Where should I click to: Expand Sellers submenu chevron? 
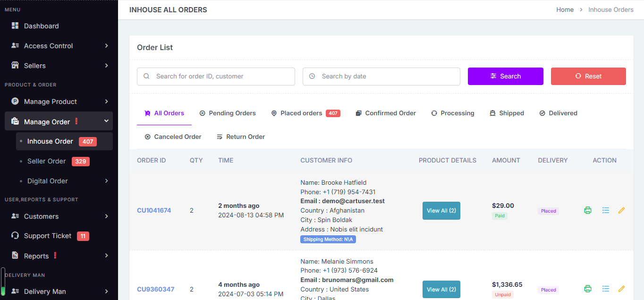106,66
